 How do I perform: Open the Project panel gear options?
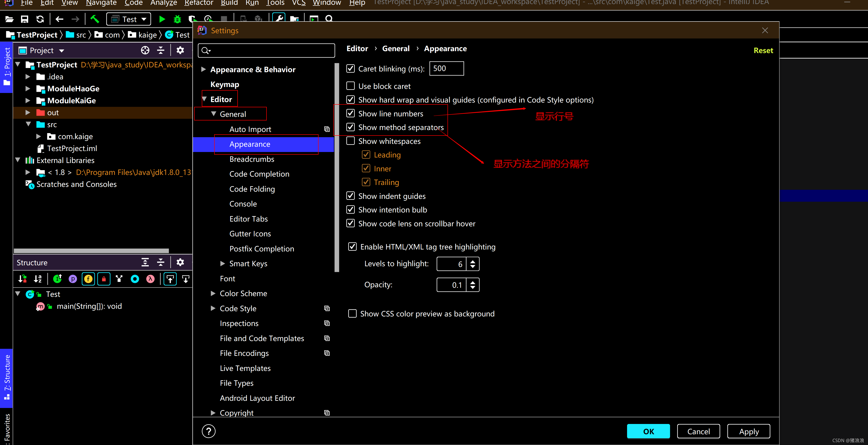tap(180, 50)
